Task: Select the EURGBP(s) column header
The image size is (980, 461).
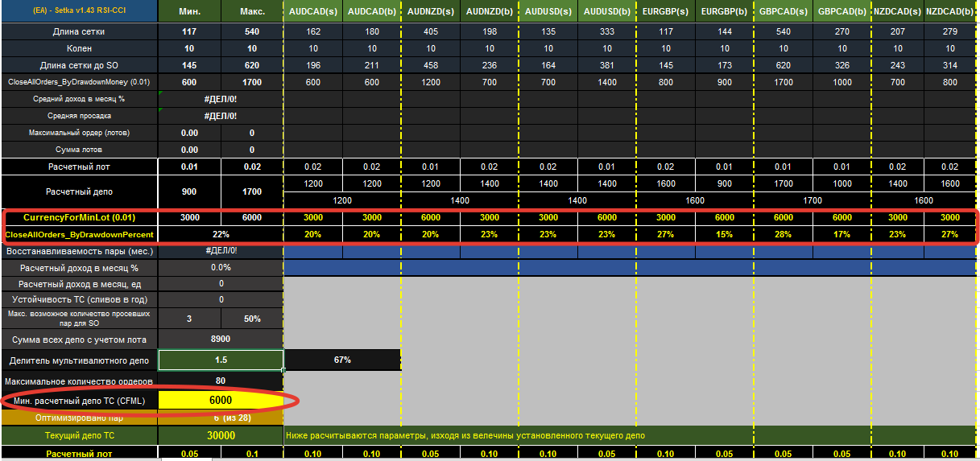Action: (665, 12)
